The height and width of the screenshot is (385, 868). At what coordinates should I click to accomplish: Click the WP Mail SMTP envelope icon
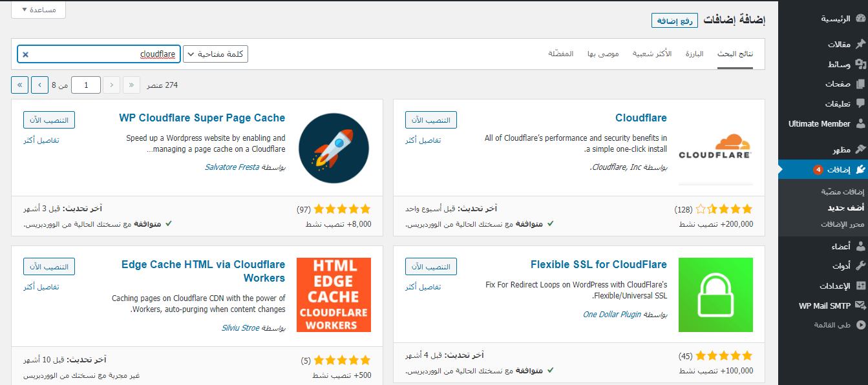coord(860,306)
